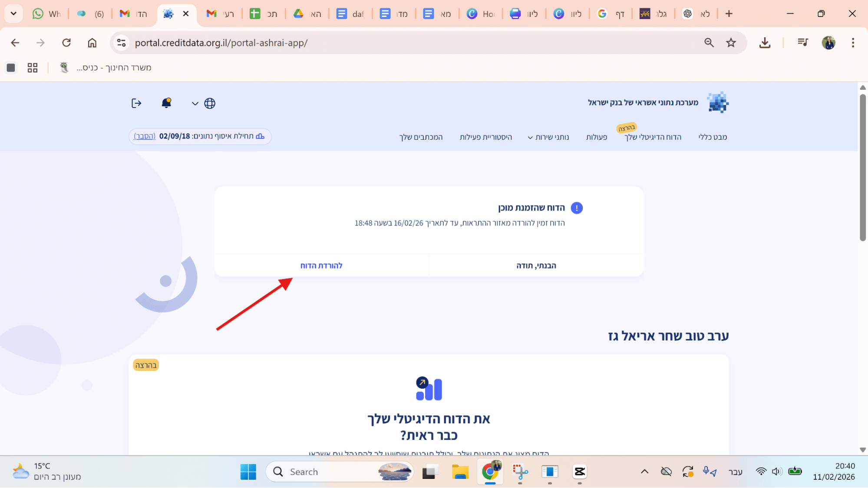Expand the language dropdown chevron
The height and width of the screenshot is (488, 868).
click(x=195, y=104)
